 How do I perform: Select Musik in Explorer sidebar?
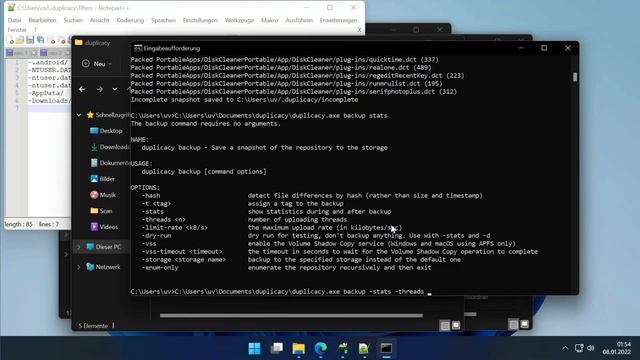pyautogui.click(x=103, y=195)
